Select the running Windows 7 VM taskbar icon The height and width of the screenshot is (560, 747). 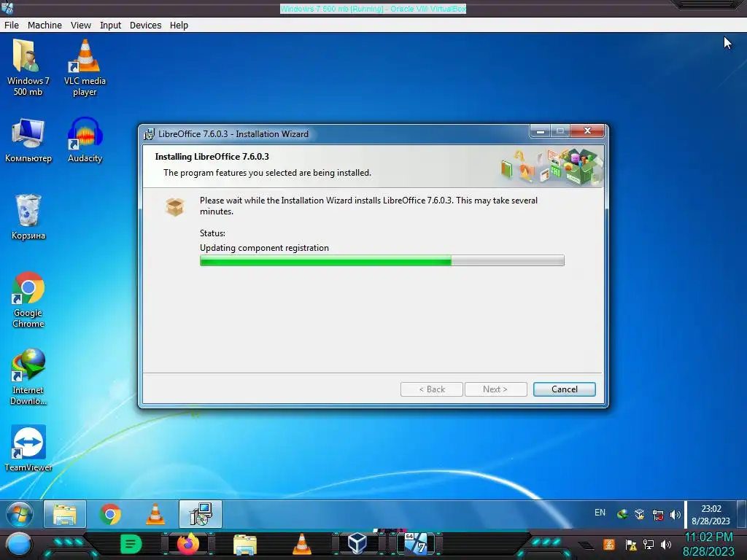point(416,543)
